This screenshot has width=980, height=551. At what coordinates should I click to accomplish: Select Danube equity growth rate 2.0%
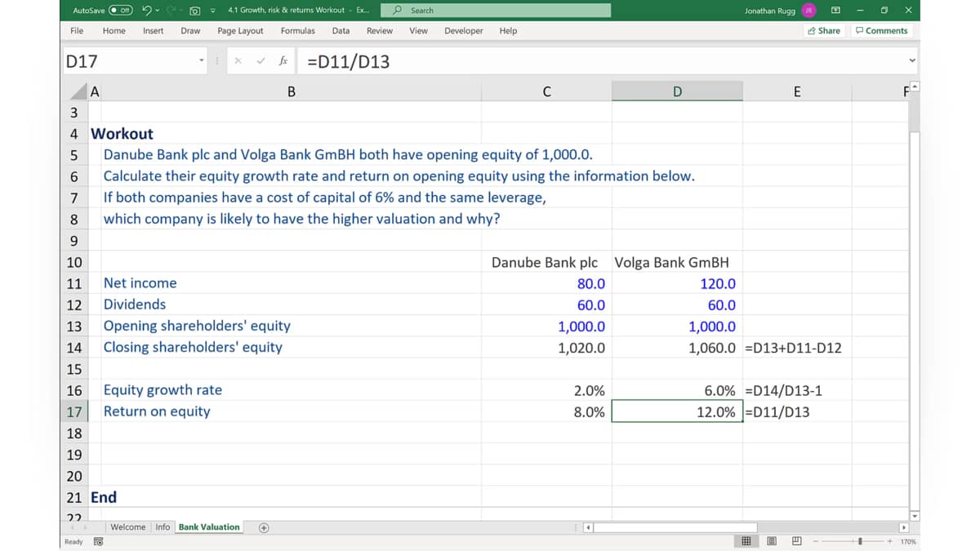[x=546, y=390]
